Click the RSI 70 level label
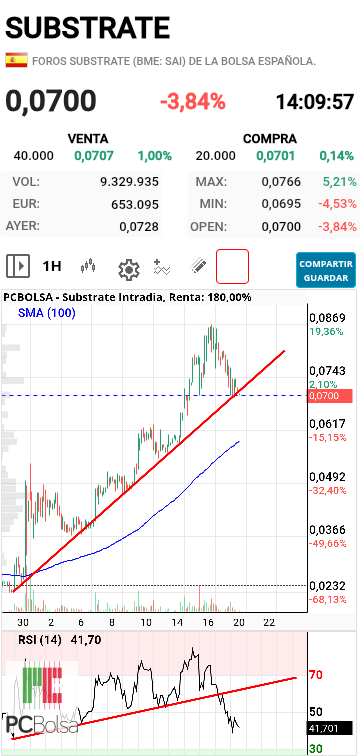Screen dimensions: 360x756 coord(316,675)
